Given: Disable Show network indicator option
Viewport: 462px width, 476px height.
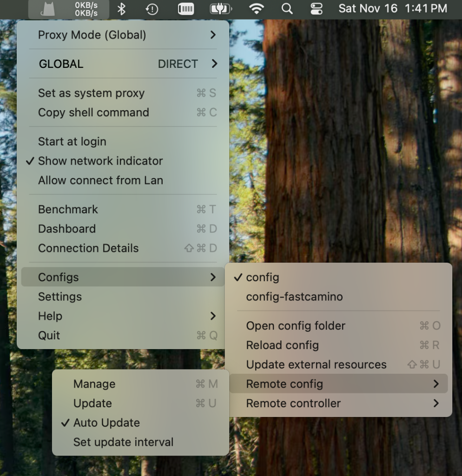Looking at the screenshot, I should coord(100,161).
